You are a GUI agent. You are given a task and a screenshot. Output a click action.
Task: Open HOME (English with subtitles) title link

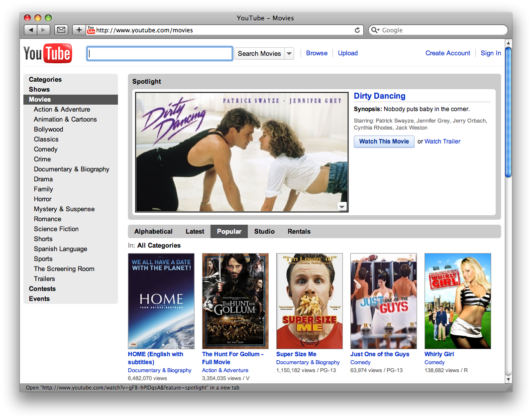[x=155, y=358]
